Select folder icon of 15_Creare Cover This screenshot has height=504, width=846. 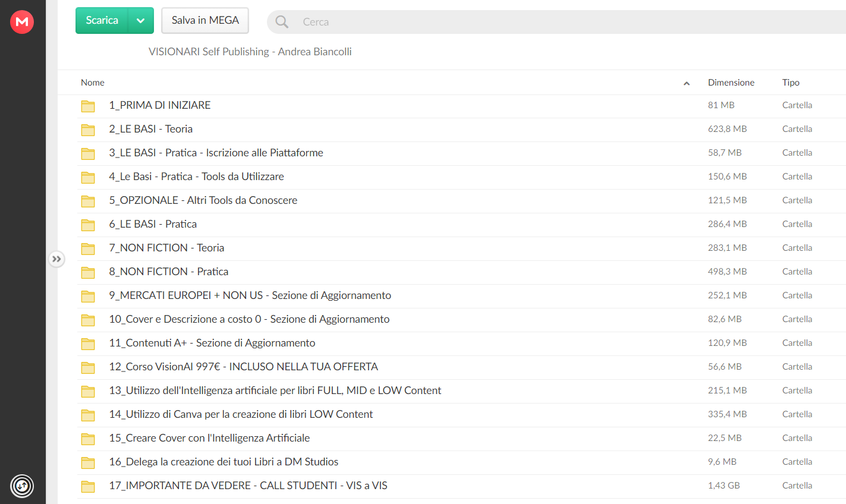tap(88, 439)
